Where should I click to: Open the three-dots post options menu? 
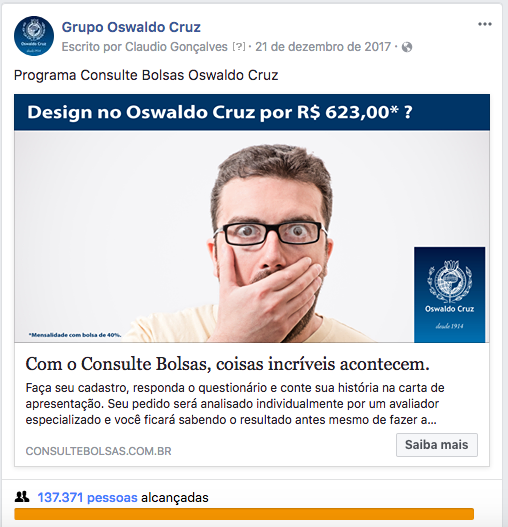tap(485, 24)
